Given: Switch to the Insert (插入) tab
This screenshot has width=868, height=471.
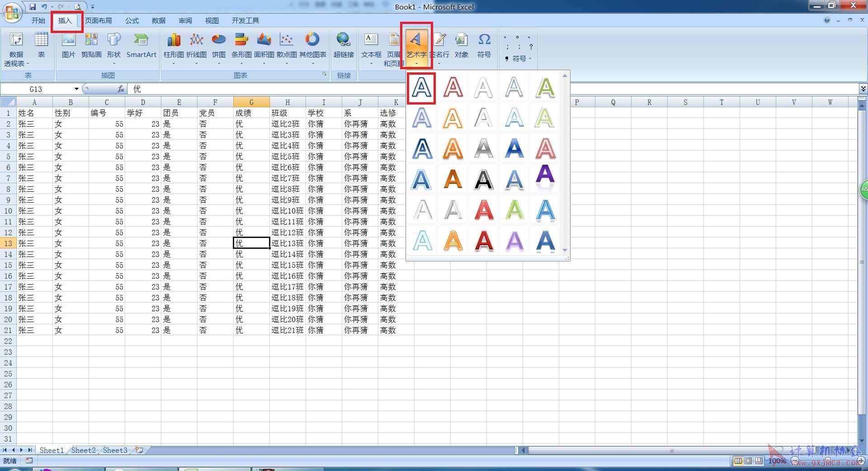Looking at the screenshot, I should pyautogui.click(x=65, y=21).
